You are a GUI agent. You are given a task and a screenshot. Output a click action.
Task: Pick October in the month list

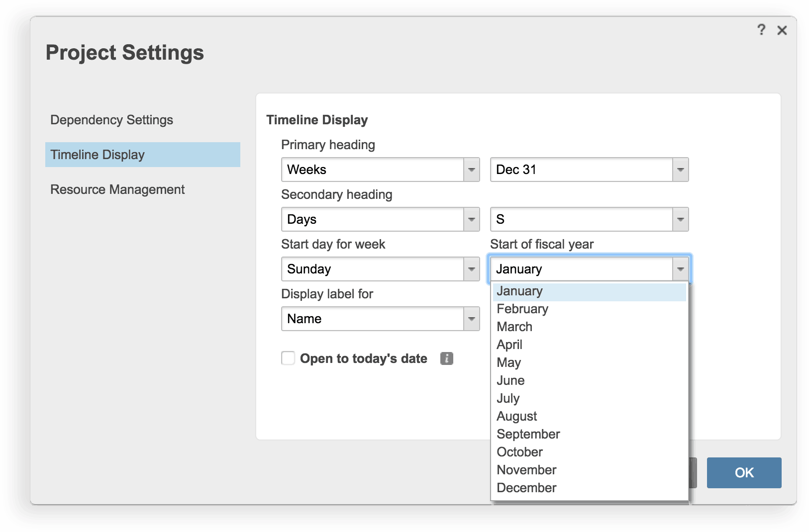click(519, 452)
